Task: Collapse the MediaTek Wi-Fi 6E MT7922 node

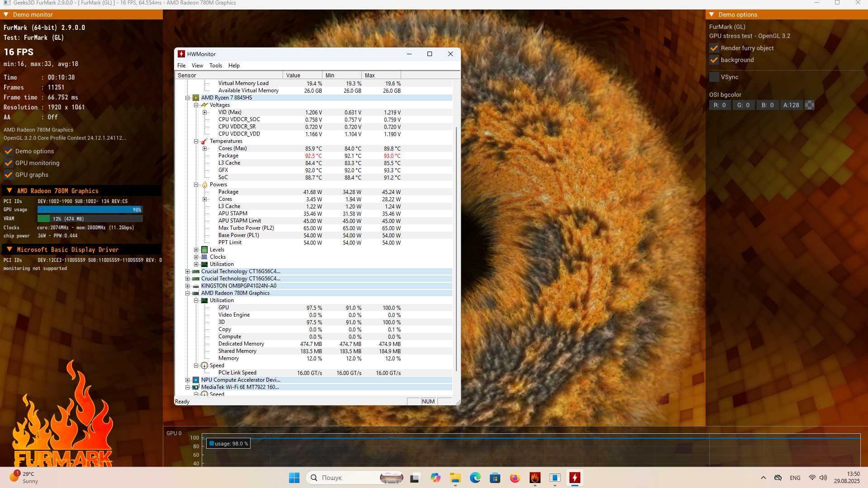Action: click(187, 387)
